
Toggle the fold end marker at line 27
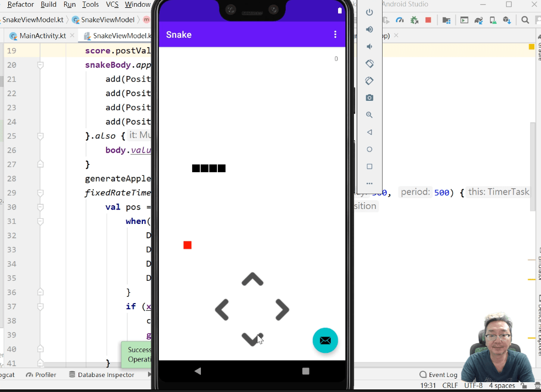click(x=40, y=164)
